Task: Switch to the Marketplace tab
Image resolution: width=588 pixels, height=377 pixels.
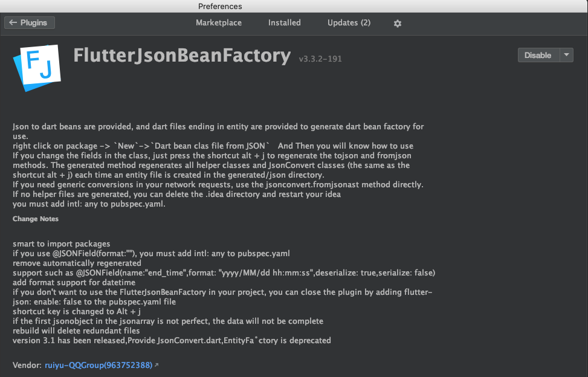Action: [x=219, y=23]
